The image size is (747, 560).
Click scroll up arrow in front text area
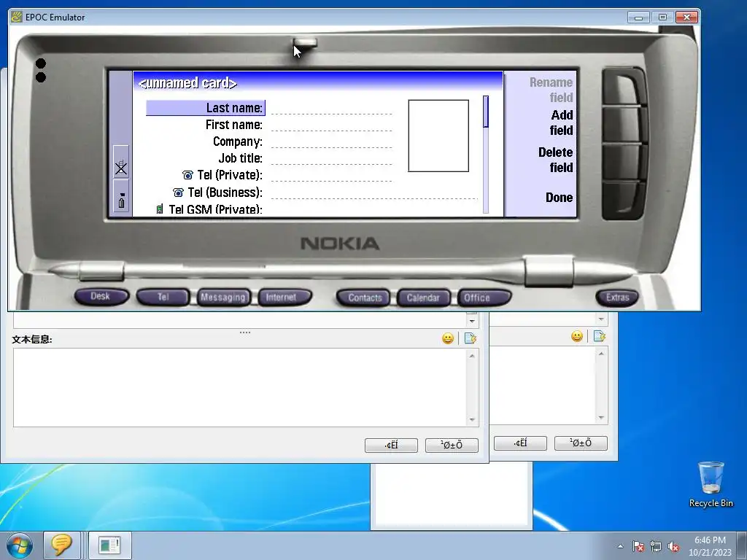pos(472,356)
